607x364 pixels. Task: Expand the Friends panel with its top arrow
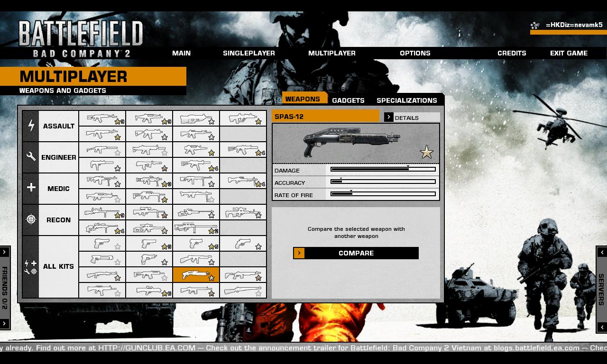click(x=4, y=252)
